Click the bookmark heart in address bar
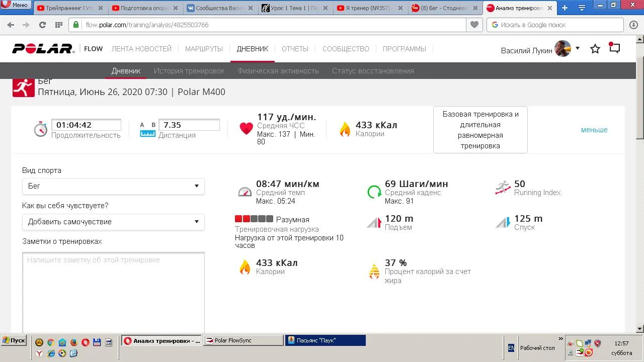 (x=474, y=25)
